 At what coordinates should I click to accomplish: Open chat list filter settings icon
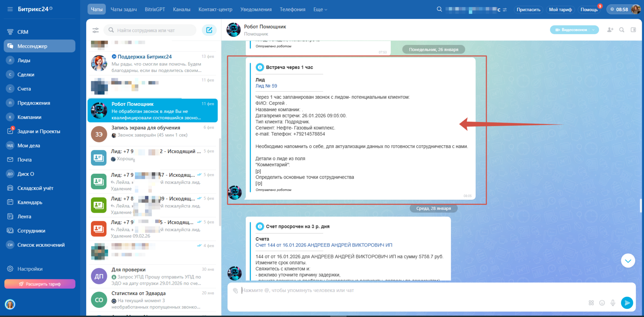click(95, 30)
